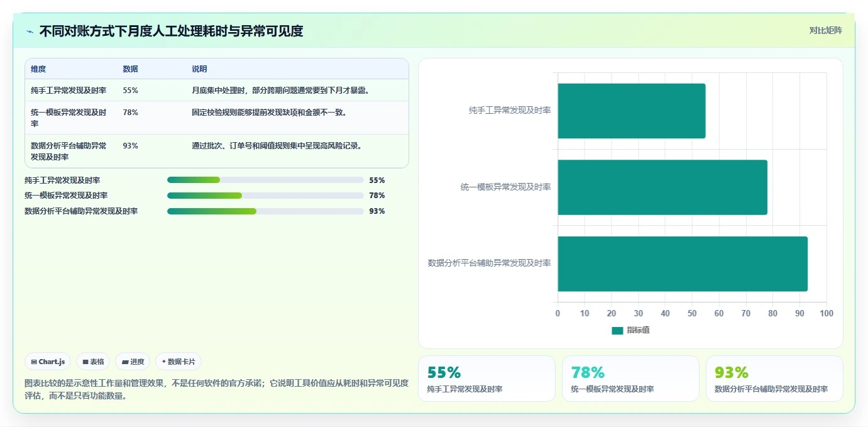This screenshot has width=868, height=427.
Task: Click the footnote starting 图表比较的是示意性
Action: tap(216, 389)
